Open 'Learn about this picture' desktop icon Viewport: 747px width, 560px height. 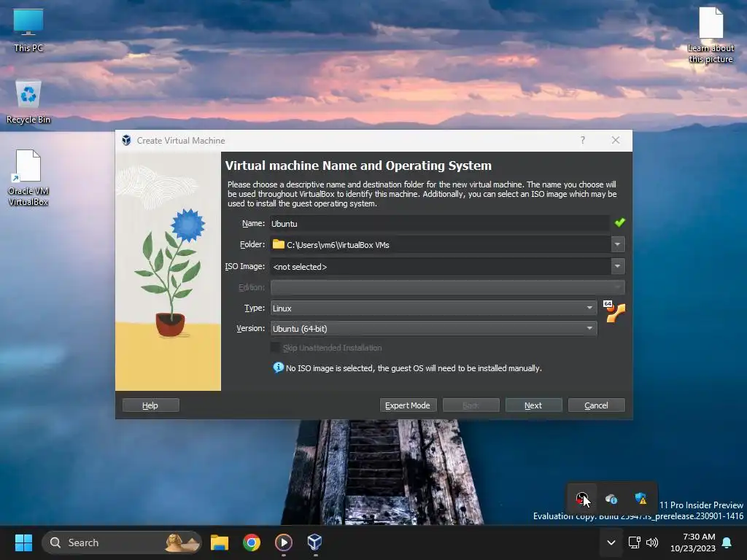coord(711,35)
